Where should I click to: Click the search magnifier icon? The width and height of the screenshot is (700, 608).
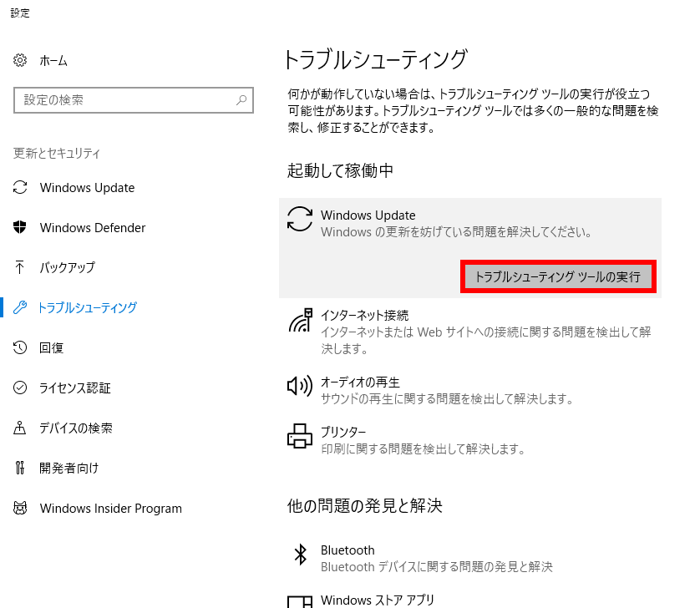(x=241, y=99)
